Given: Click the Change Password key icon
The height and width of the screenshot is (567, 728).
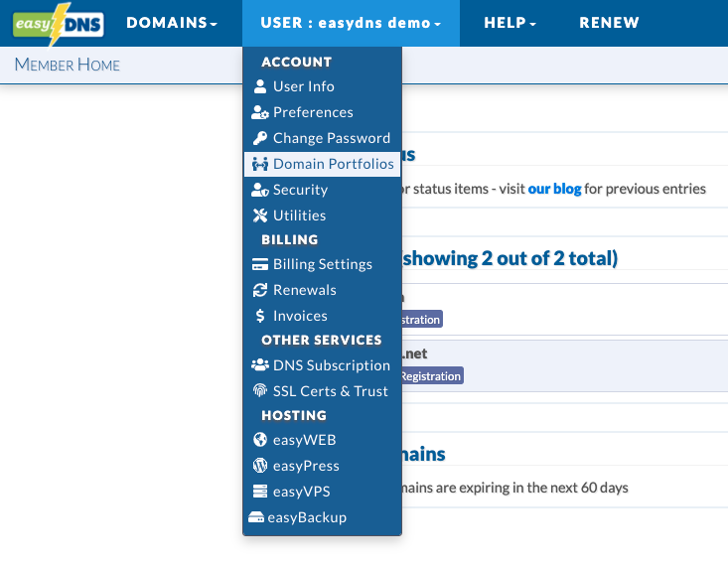Looking at the screenshot, I should click(x=260, y=138).
